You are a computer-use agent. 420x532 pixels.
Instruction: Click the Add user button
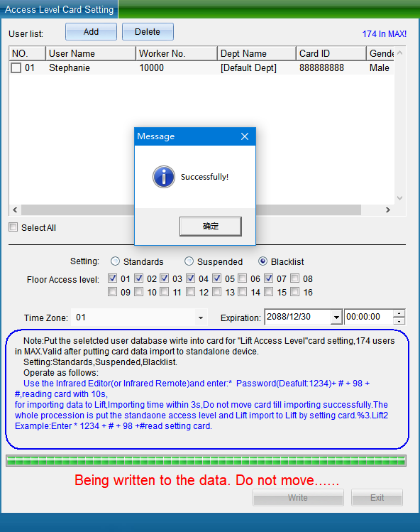tap(92, 32)
